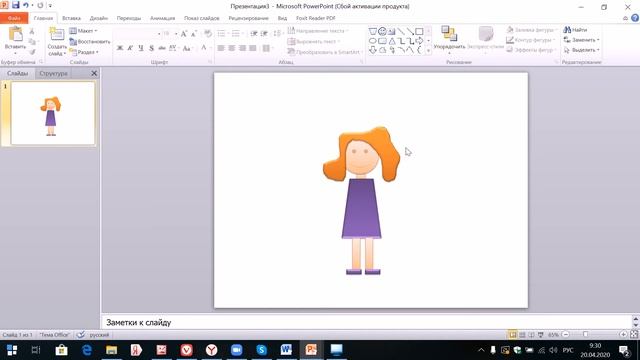This screenshot has height=360, width=640.
Task: Select slide 1 thumbnail
Action: pos(53,113)
